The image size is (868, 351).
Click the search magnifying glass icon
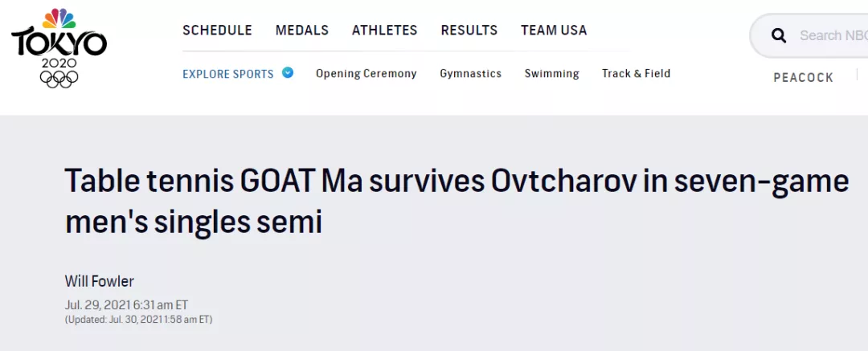(778, 35)
